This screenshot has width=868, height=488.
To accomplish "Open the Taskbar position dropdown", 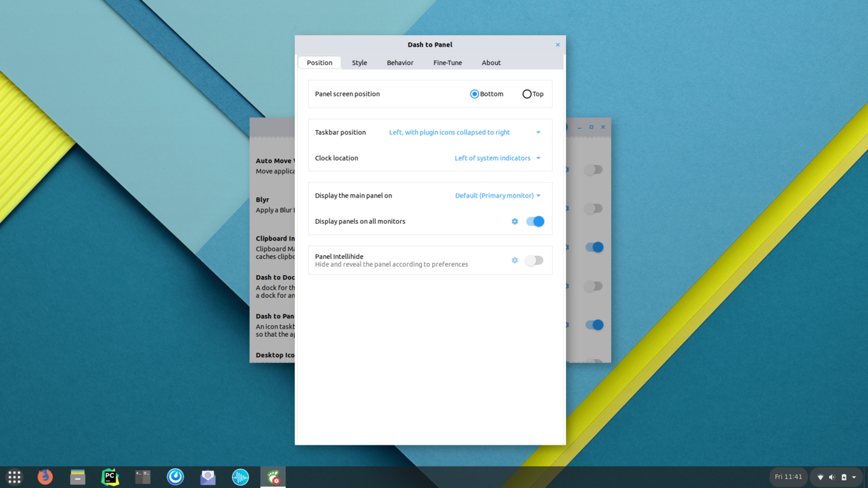I will click(465, 132).
